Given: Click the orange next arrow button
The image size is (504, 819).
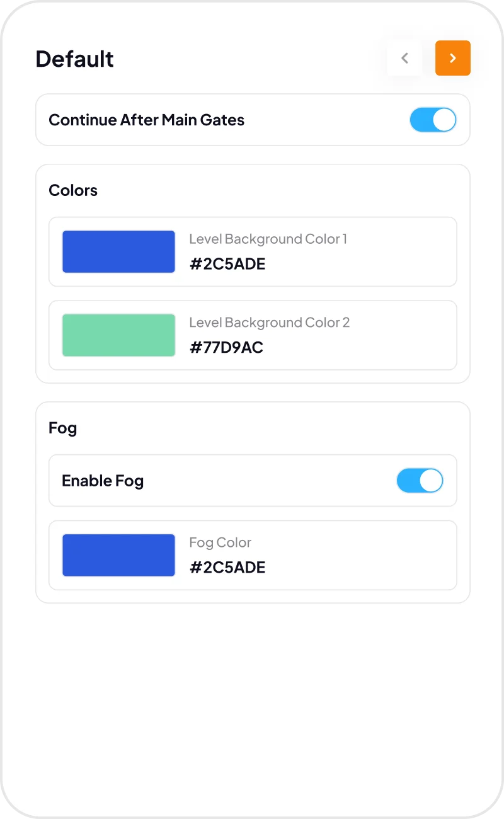Looking at the screenshot, I should [x=452, y=58].
